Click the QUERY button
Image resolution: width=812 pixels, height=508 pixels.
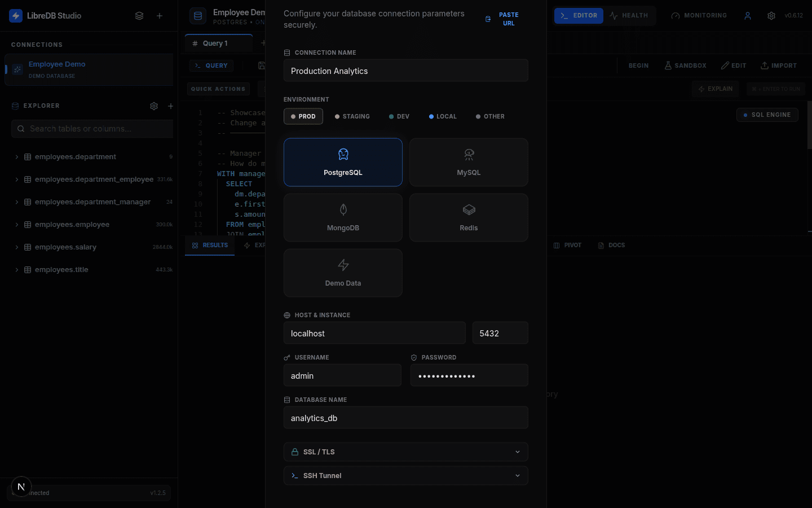tap(211, 66)
